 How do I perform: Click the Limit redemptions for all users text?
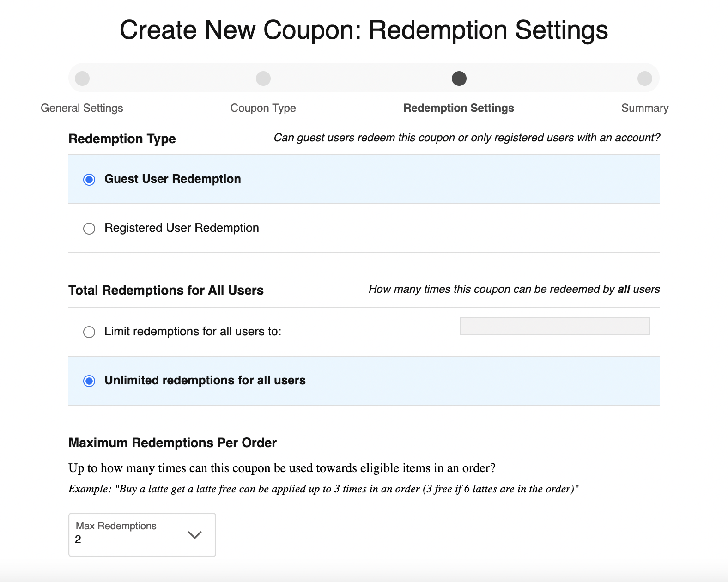193,332
